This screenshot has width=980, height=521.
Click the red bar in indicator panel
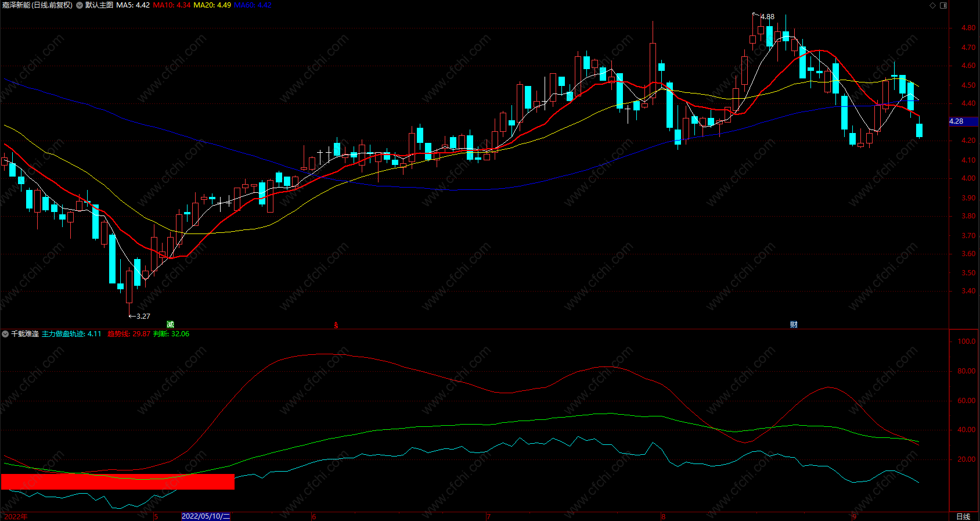(x=118, y=482)
